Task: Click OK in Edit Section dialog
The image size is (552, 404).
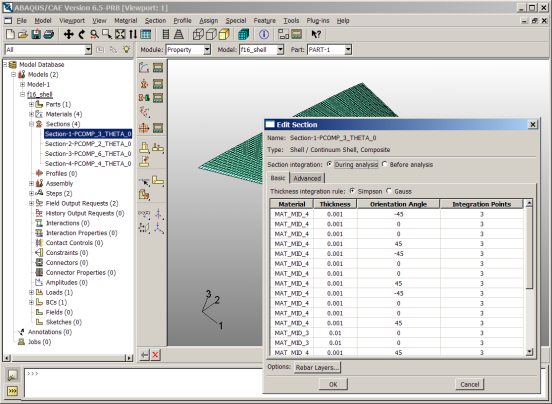Action: tap(333, 384)
